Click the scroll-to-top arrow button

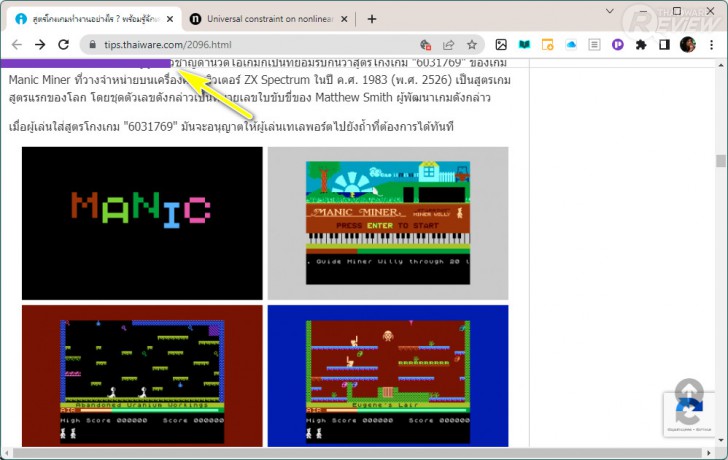(x=689, y=391)
